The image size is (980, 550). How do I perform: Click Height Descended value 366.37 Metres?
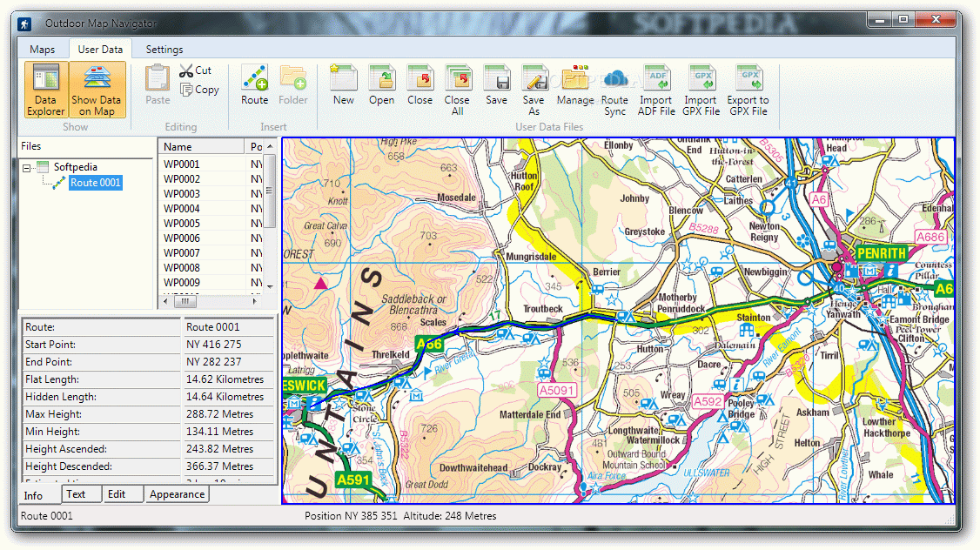[x=219, y=466]
